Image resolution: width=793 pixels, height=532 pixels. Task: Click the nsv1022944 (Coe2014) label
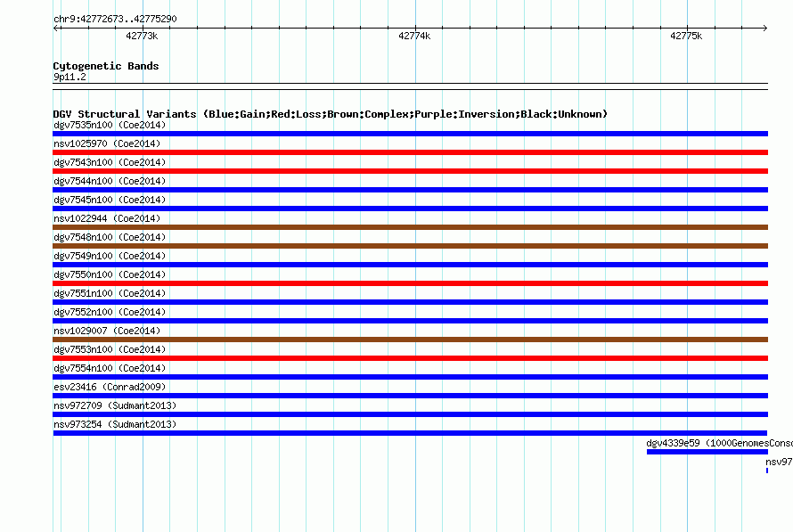(x=107, y=218)
